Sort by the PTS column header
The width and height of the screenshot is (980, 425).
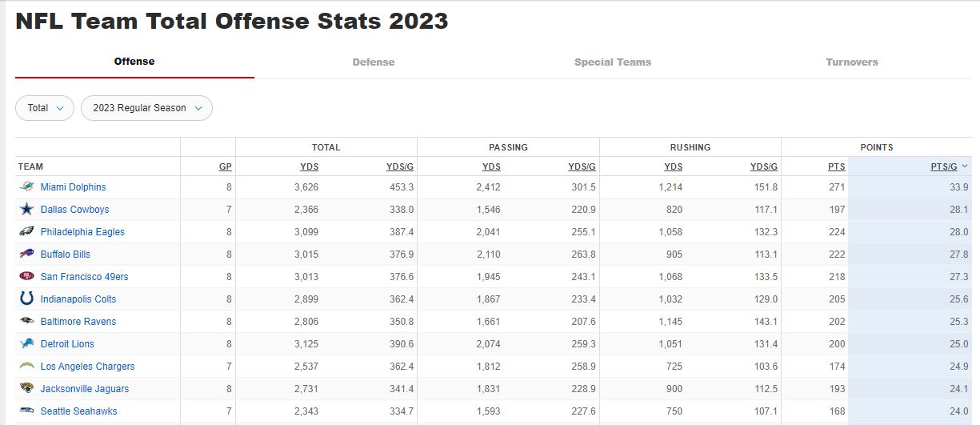pyautogui.click(x=836, y=166)
